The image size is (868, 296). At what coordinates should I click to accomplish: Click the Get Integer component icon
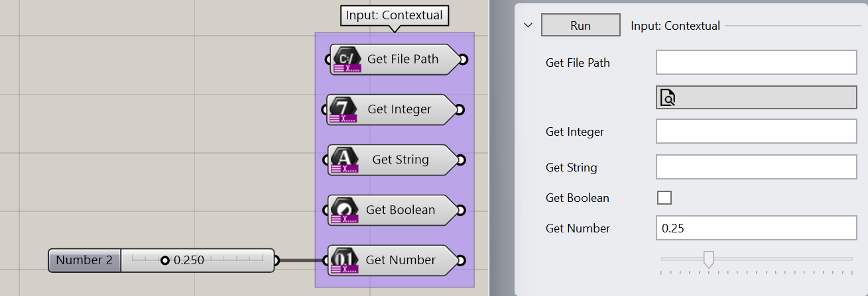tap(344, 109)
